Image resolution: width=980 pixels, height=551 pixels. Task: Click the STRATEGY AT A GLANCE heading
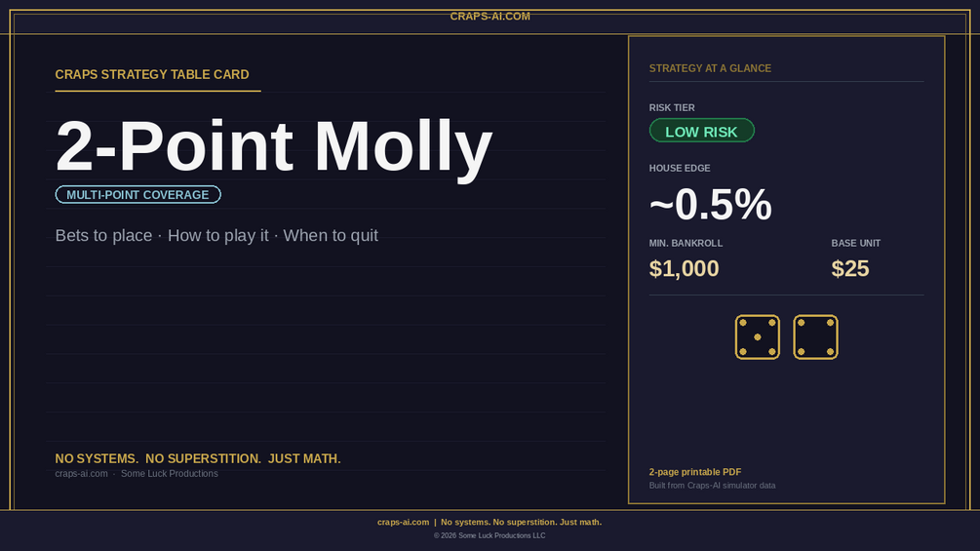pyautogui.click(x=710, y=68)
